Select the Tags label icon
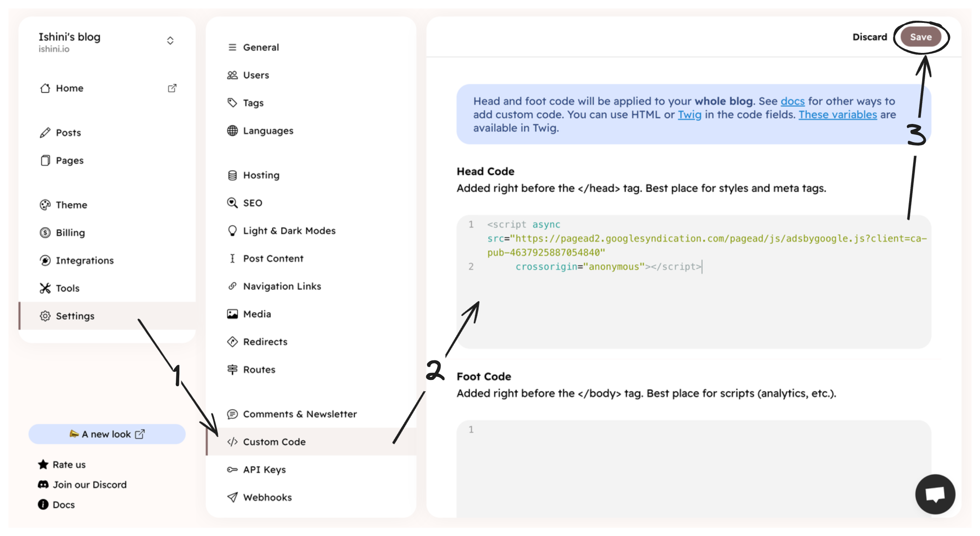This screenshot has height=536, width=980. click(232, 102)
